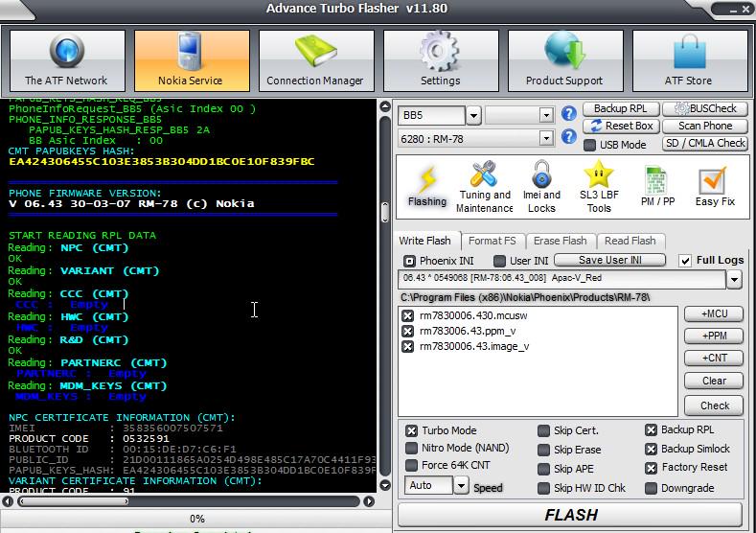The image size is (756, 533).
Task: Enable Nitro Mode (NAND)
Action: 411,448
